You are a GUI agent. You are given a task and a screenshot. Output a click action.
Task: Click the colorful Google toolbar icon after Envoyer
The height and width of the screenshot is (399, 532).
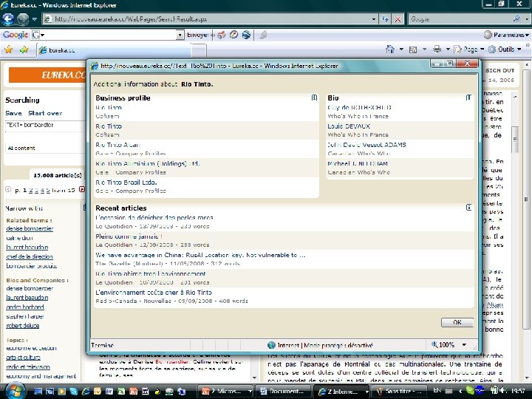pyautogui.click(x=222, y=35)
